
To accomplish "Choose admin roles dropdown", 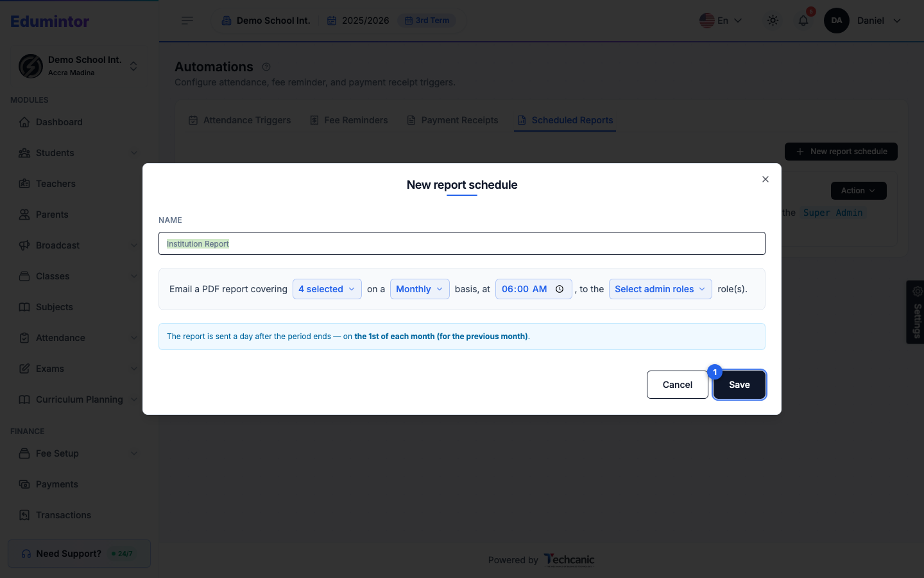I will click(x=660, y=289).
